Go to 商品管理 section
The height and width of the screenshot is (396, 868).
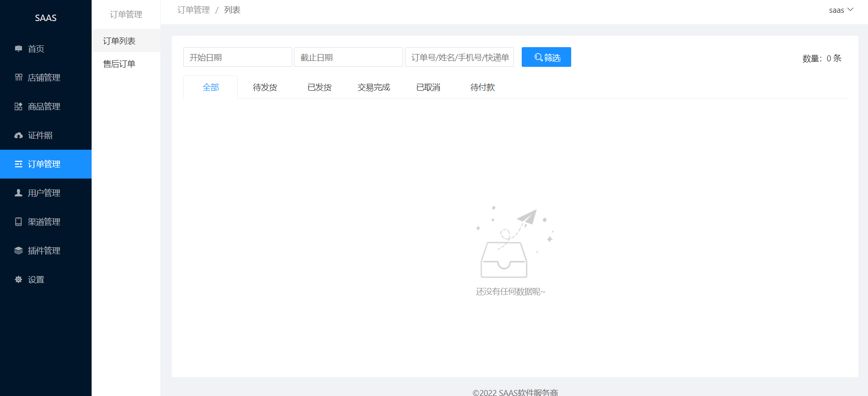tap(46, 106)
